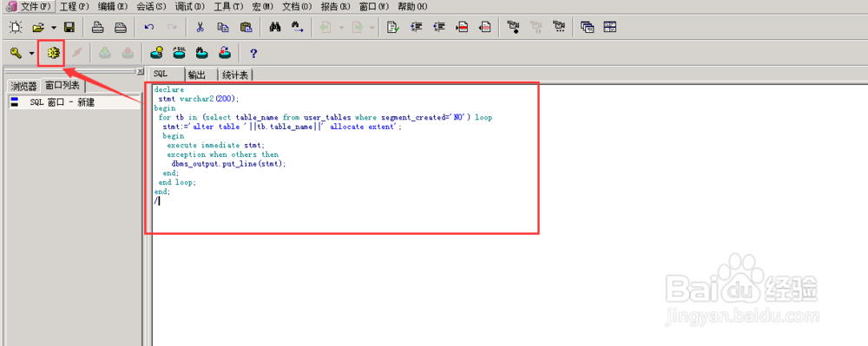Cut selection with the scissors icon
Viewport: 868px width, 346px height.
201,27
